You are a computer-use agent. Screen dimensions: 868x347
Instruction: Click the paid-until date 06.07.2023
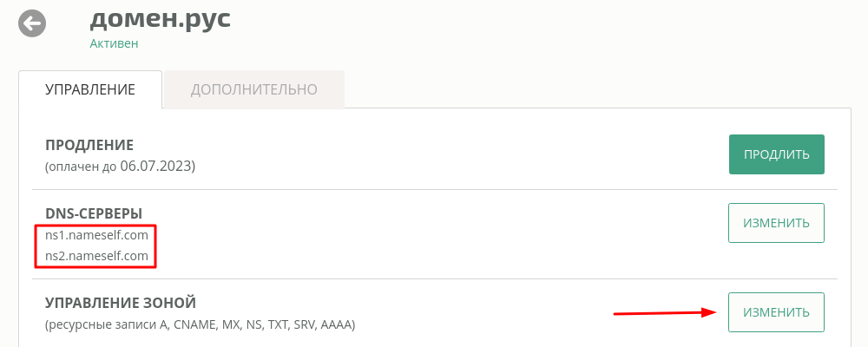coord(156,166)
